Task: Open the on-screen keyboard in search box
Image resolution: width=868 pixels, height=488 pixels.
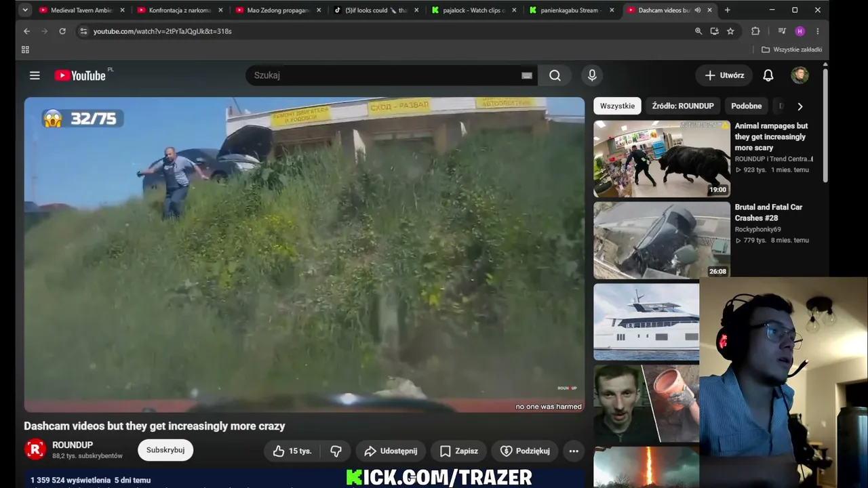Action: click(x=527, y=75)
